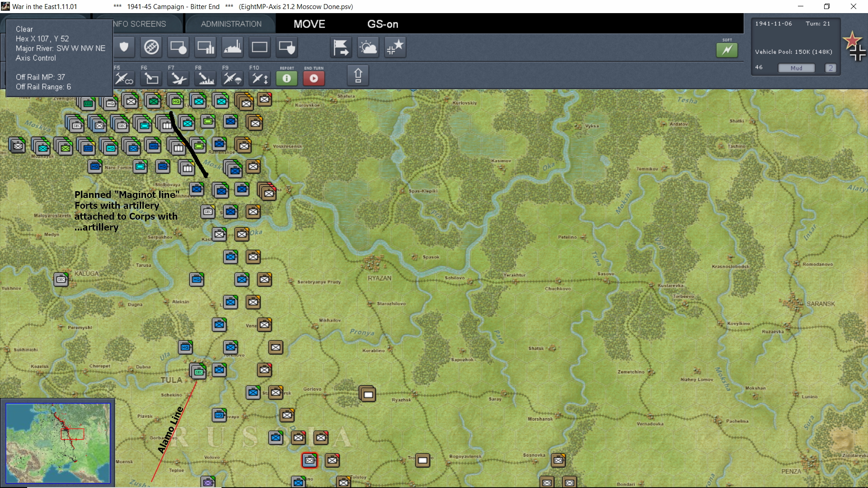Image resolution: width=868 pixels, height=488 pixels.
Task: Click the minimap overview thumbnail
Action: click(x=58, y=443)
